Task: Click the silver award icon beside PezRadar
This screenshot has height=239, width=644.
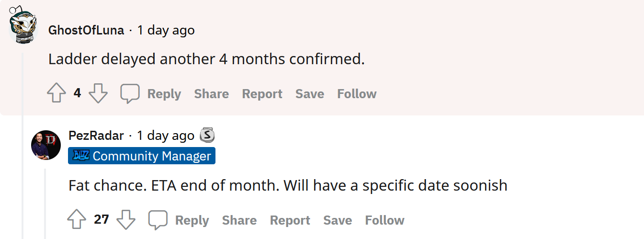Action: coord(207,136)
